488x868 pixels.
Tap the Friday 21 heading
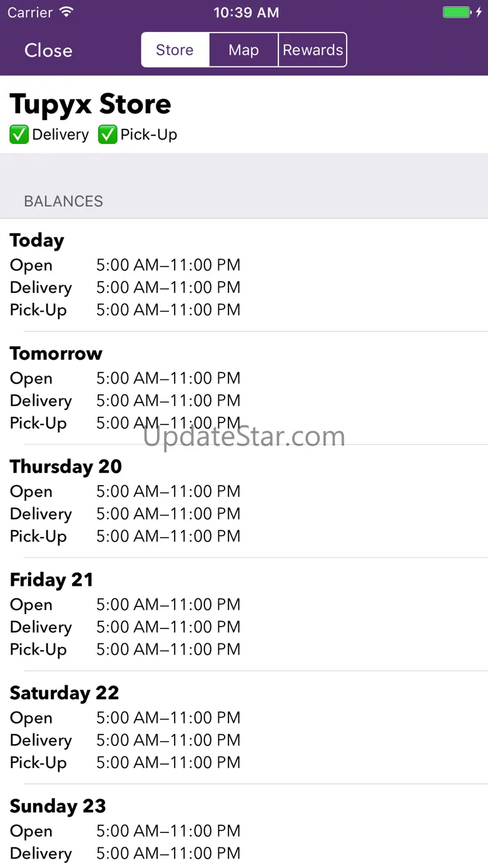(x=51, y=580)
